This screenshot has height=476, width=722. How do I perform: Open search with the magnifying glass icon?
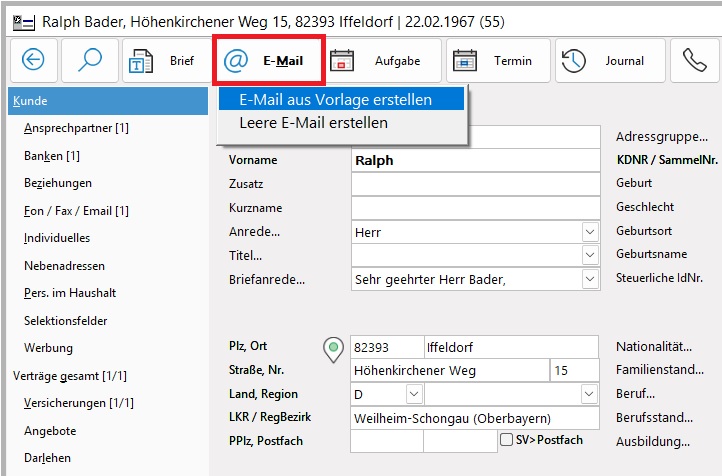90,61
